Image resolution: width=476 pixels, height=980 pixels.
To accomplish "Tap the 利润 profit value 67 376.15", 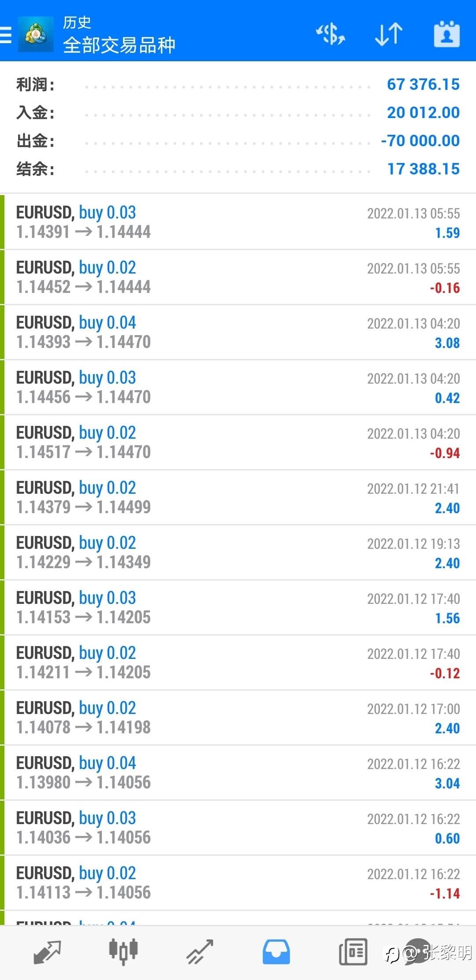I will click(x=423, y=84).
